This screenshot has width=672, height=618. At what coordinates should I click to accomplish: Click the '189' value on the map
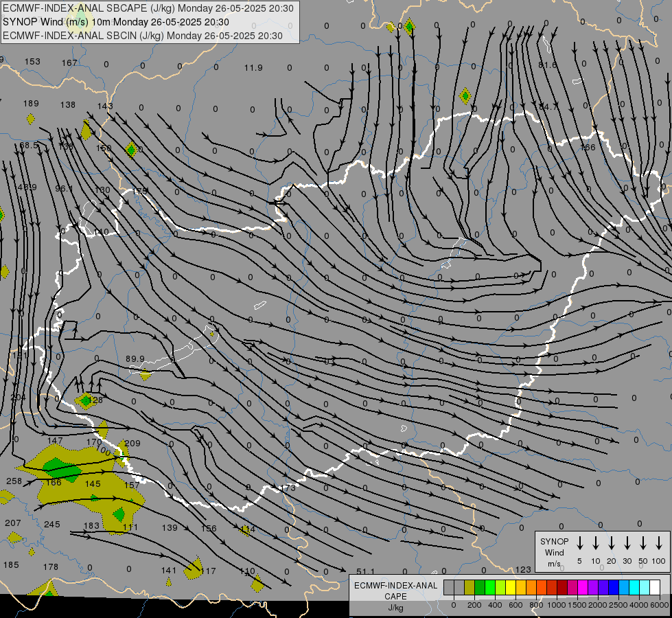pos(31,104)
